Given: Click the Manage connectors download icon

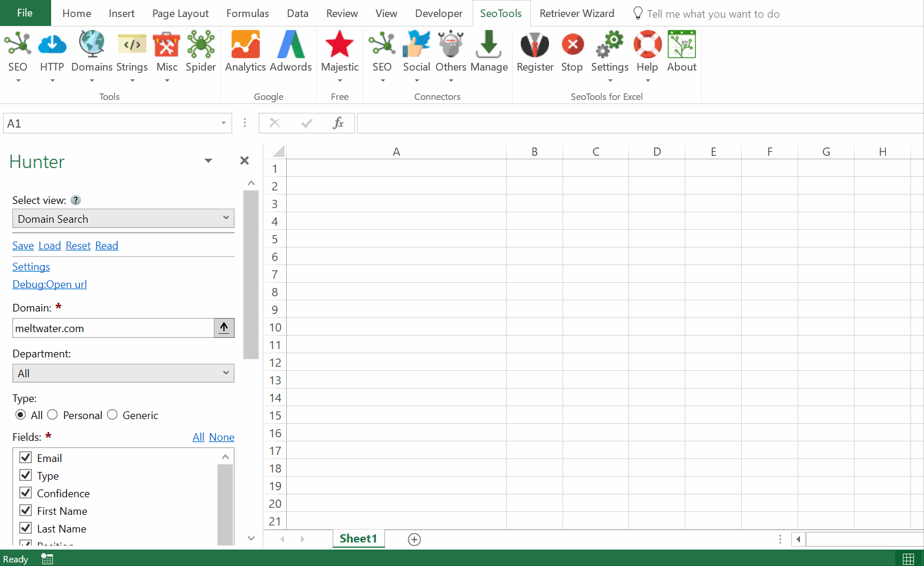Looking at the screenshot, I should 489,45.
